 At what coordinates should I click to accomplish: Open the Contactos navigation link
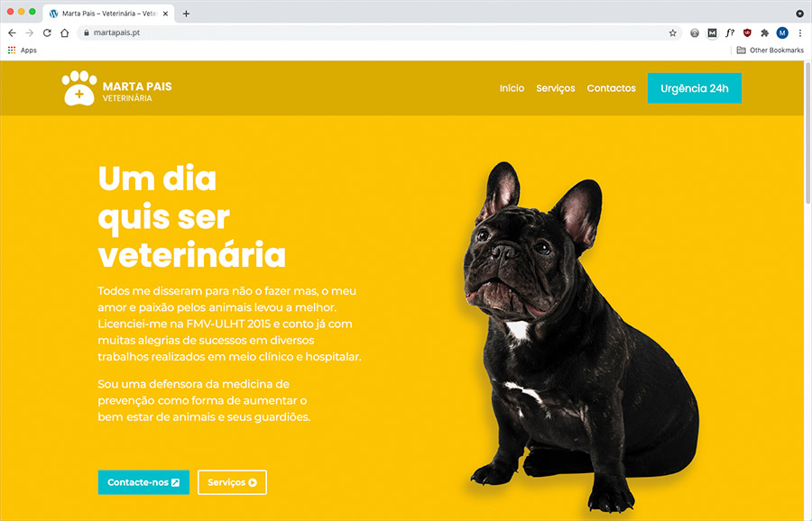(611, 88)
